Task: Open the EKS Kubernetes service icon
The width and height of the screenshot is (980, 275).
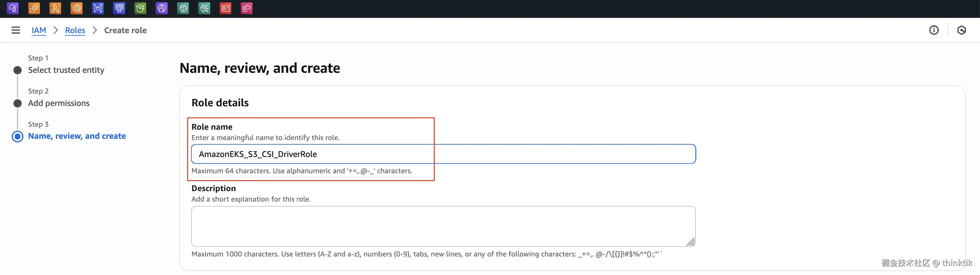Action: 76,8
